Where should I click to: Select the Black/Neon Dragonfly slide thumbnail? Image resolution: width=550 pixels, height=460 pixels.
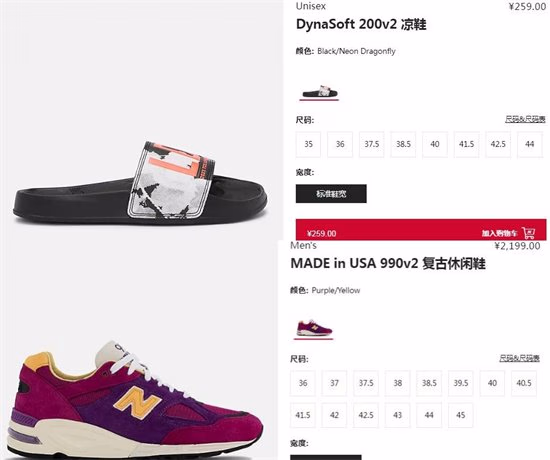319,92
